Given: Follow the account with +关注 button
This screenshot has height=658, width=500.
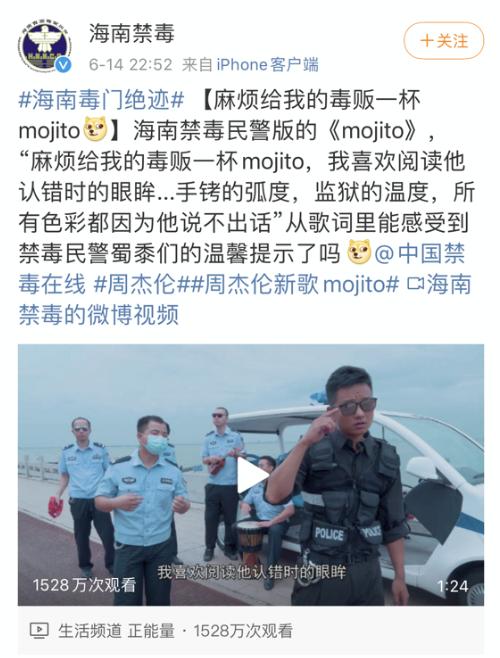Looking at the screenshot, I should tap(444, 41).
